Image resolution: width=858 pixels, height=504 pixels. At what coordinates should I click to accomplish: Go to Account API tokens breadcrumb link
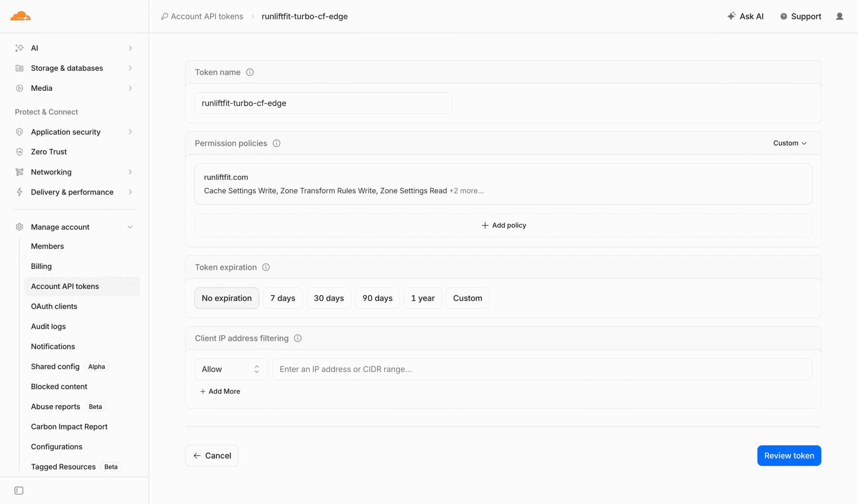[207, 16]
